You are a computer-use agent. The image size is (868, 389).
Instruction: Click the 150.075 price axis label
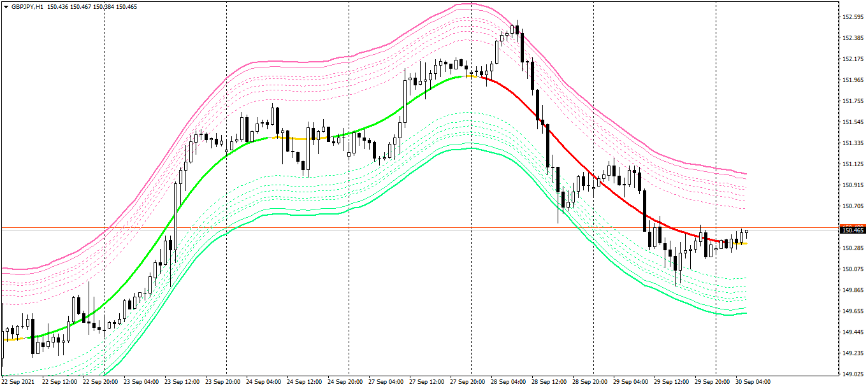pos(853,269)
